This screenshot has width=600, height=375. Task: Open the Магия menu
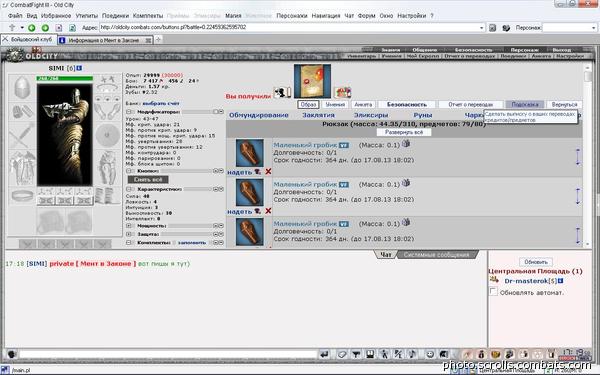[233, 16]
